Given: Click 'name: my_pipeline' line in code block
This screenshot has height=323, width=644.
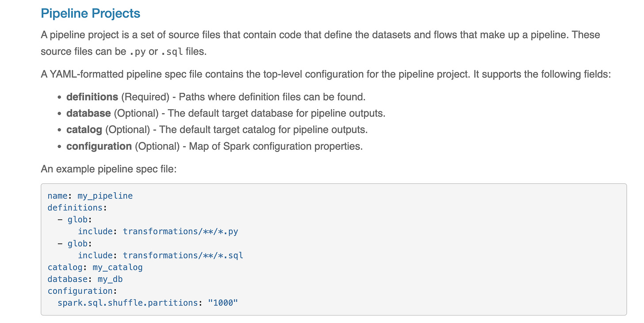Looking at the screenshot, I should 90,196.
